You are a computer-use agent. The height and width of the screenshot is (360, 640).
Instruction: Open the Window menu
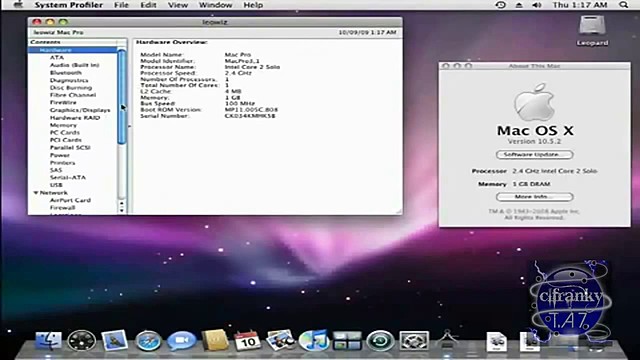pyautogui.click(x=216, y=5)
